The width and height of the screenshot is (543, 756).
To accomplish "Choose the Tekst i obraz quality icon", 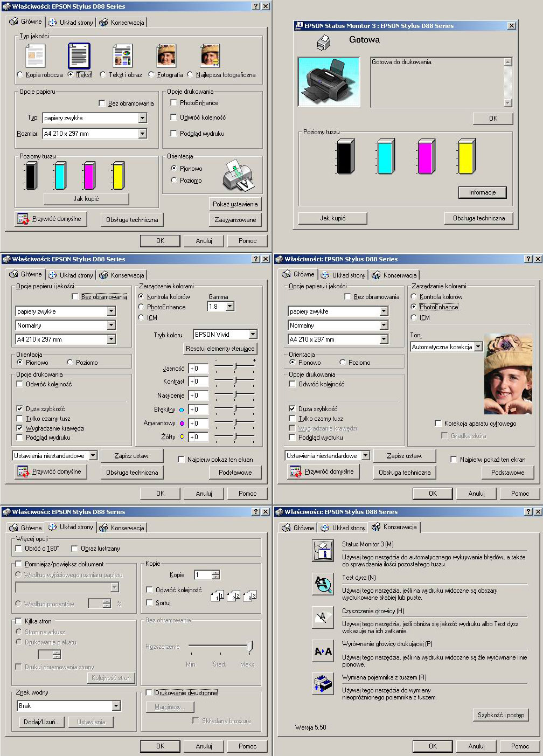I will 122,56.
